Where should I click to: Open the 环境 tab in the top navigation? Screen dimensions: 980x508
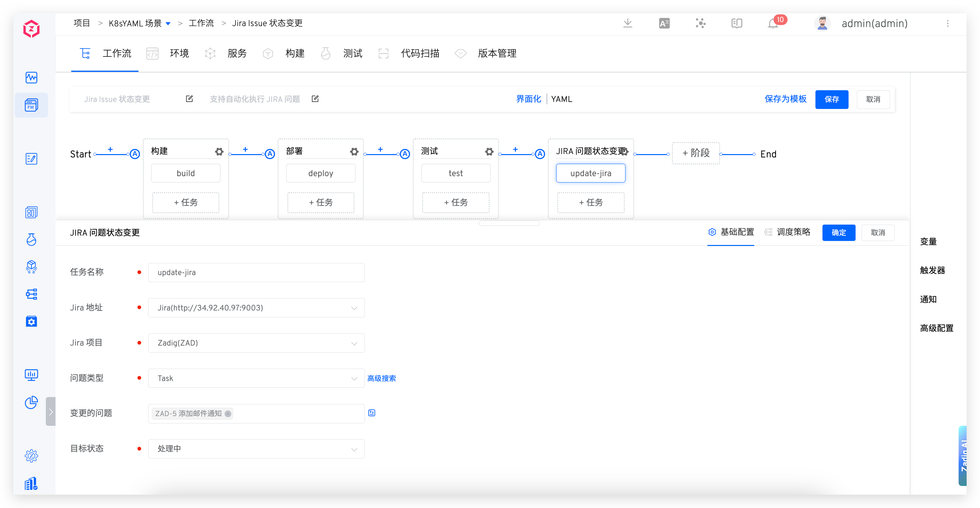pyautogui.click(x=179, y=53)
